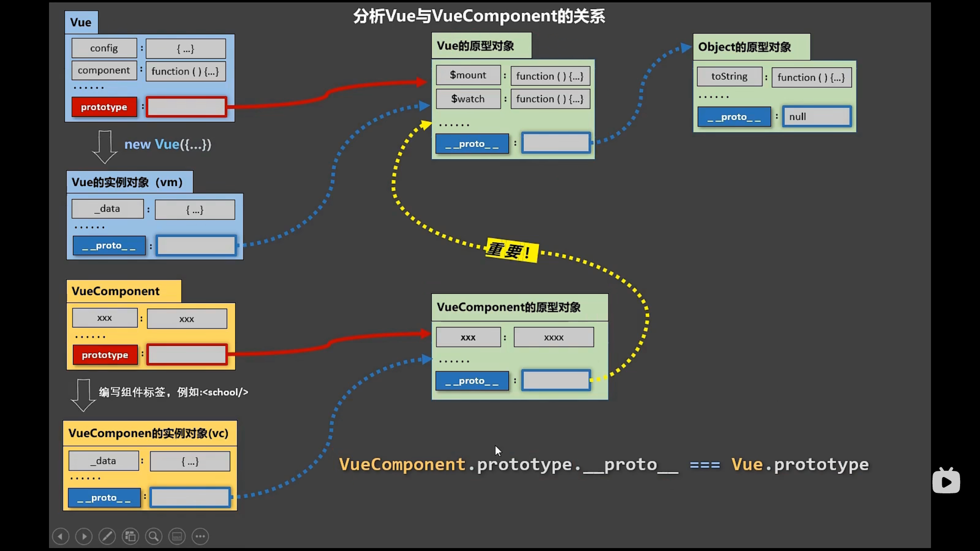
Task: Click the previous slide navigation arrow
Action: click(x=60, y=536)
